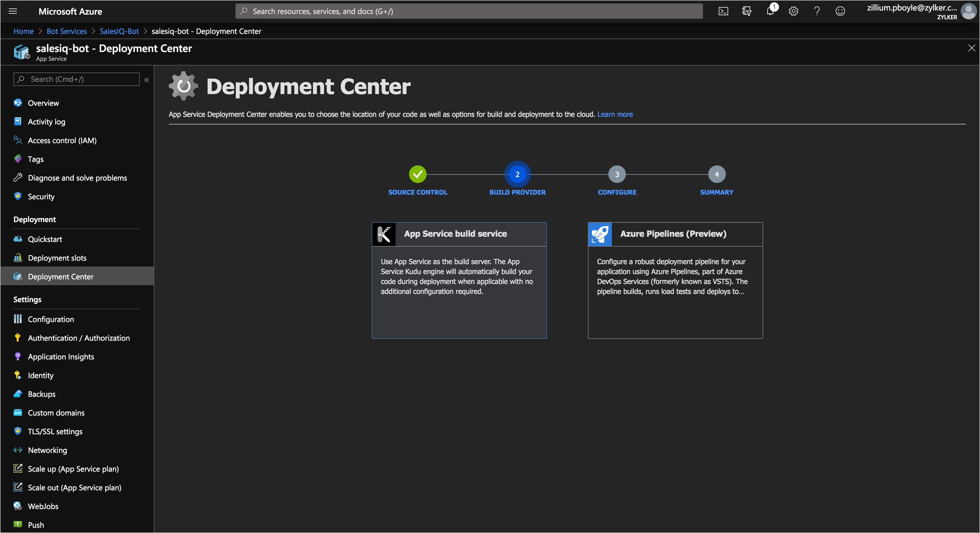Click the Azure Pipelines rocket icon

(600, 234)
